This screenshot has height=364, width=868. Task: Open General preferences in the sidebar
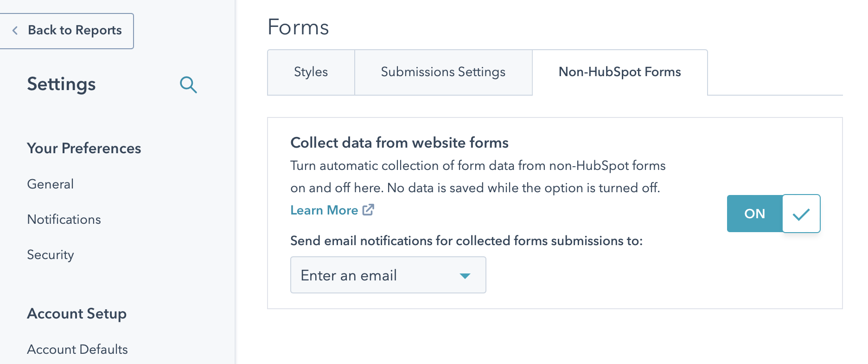50,184
